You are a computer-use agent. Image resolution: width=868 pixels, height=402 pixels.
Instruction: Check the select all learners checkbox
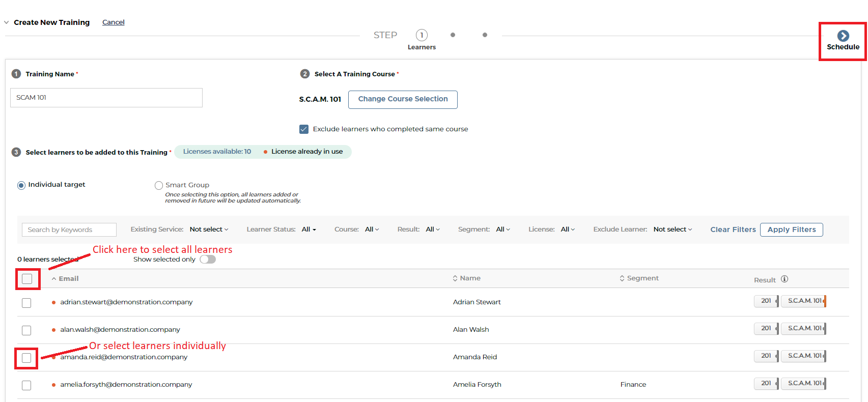click(x=27, y=279)
